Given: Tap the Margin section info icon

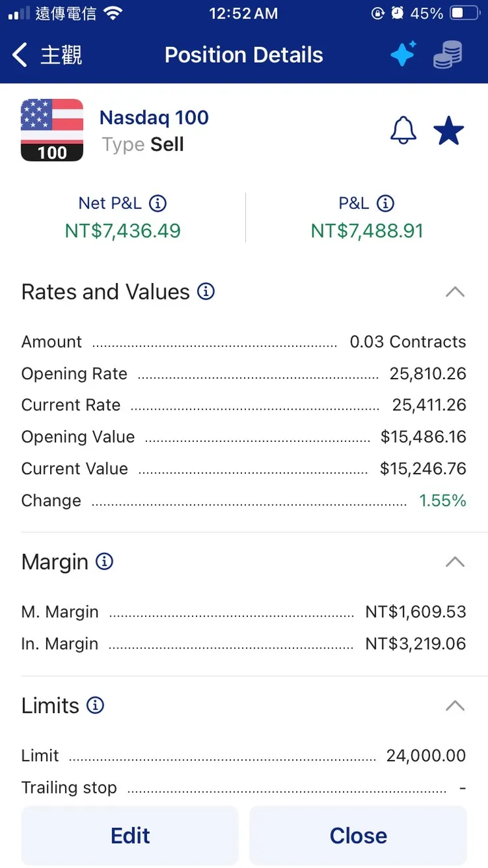Looking at the screenshot, I should click(104, 561).
